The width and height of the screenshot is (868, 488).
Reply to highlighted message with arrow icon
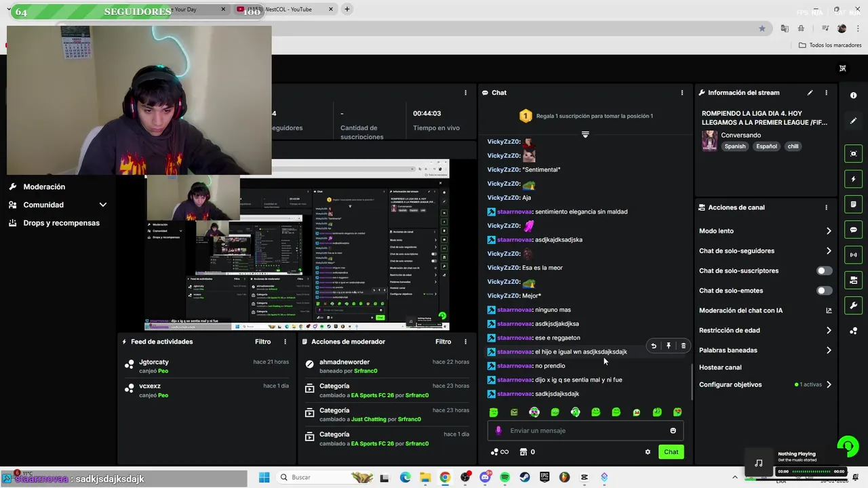654,346
